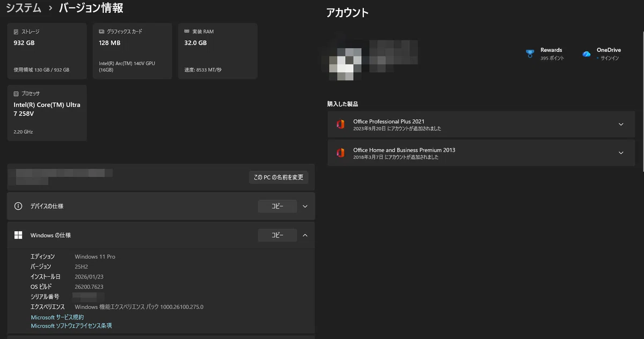Click OneDrive サインイン text
The image size is (644, 339).
pos(610,58)
